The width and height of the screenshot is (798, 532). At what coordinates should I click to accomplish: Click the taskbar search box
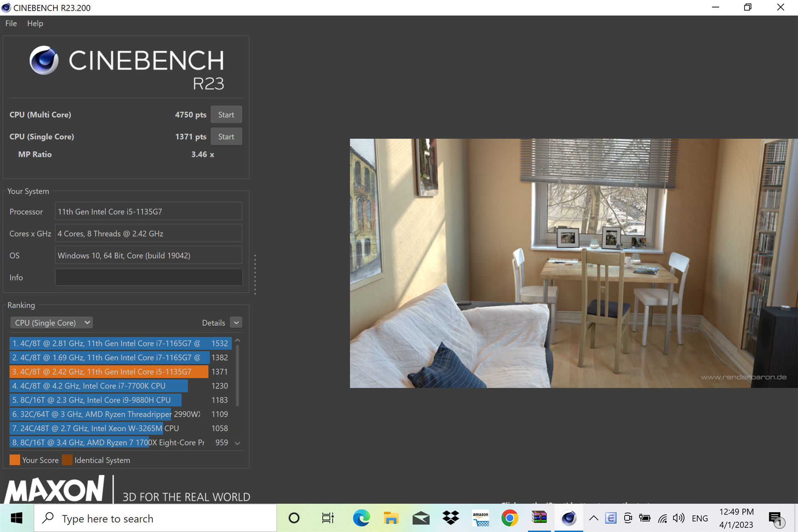[155, 518]
